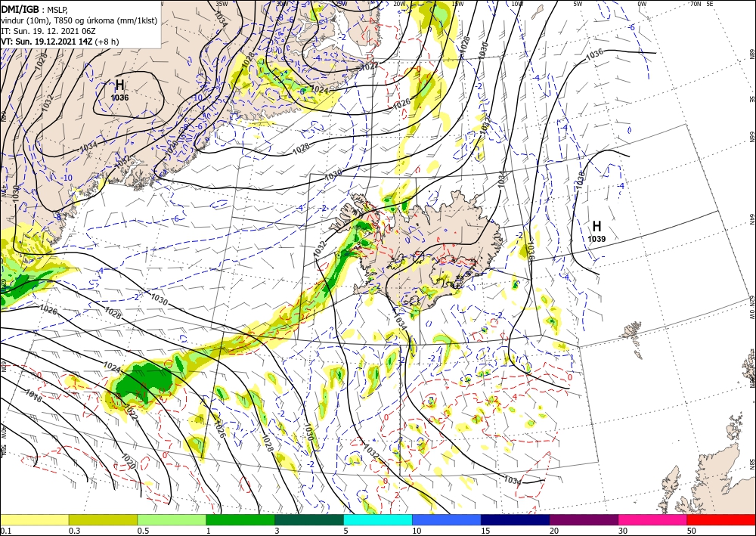Pick the green 1 mm legend swatch
The image size is (756, 536).
tap(240, 519)
